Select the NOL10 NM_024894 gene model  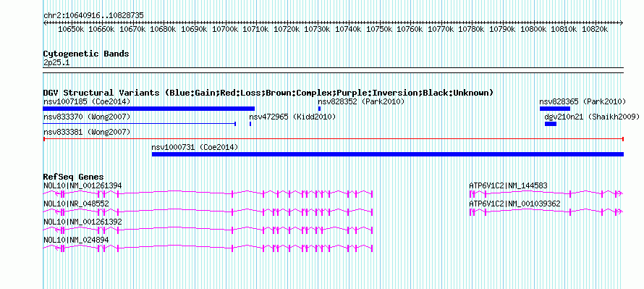click(208, 248)
